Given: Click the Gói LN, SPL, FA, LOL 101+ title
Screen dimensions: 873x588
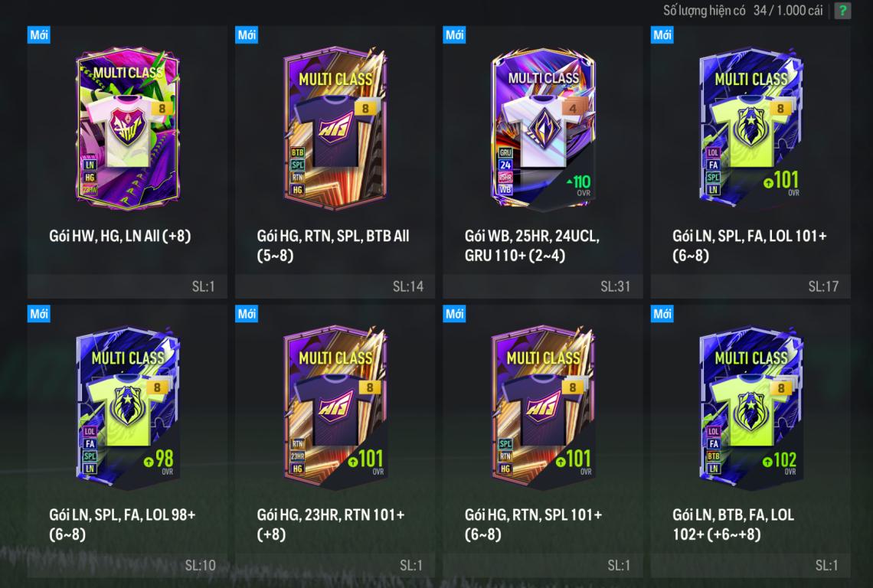Looking at the screenshot, I should point(750,246).
